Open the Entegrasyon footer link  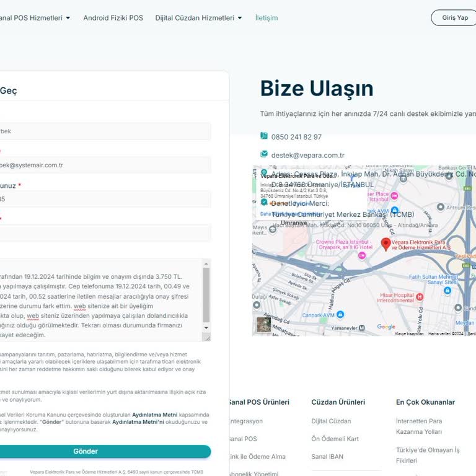(245, 421)
